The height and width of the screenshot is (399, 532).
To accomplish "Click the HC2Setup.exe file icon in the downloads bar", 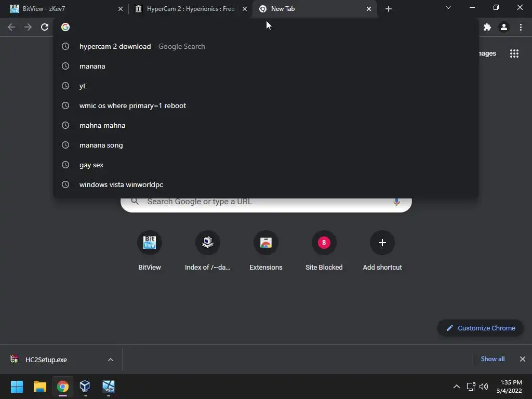I will (14, 360).
